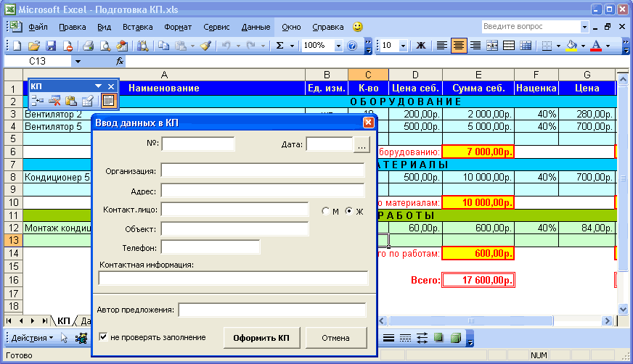Screen dimensions: 633x364
Task: Click the 'Организация' input field
Action: [x=262, y=170]
